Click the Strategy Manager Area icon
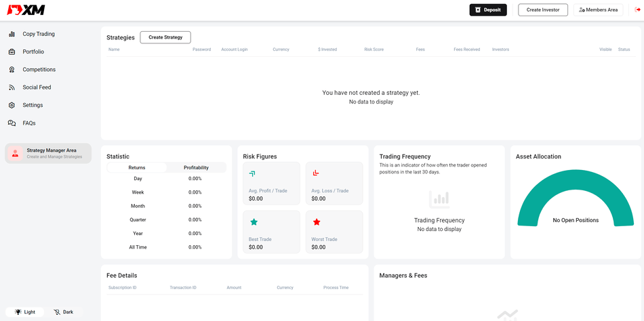The width and height of the screenshot is (644, 321). point(15,154)
